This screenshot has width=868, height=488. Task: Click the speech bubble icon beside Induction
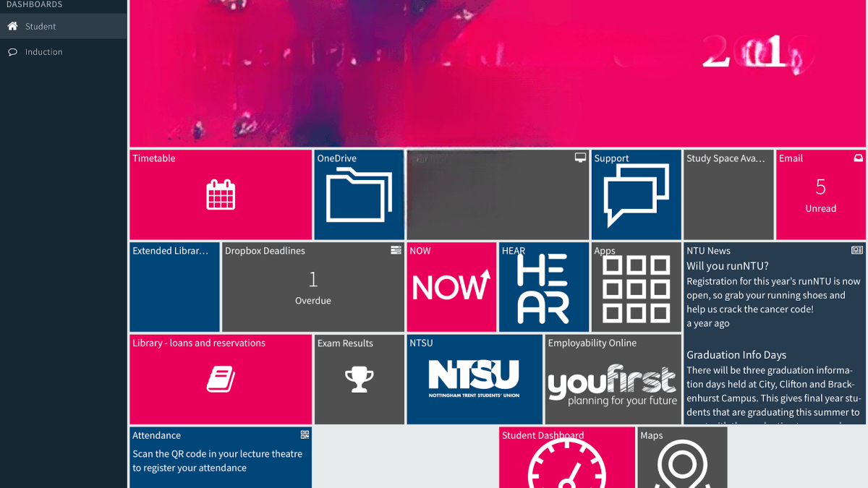pos(12,51)
